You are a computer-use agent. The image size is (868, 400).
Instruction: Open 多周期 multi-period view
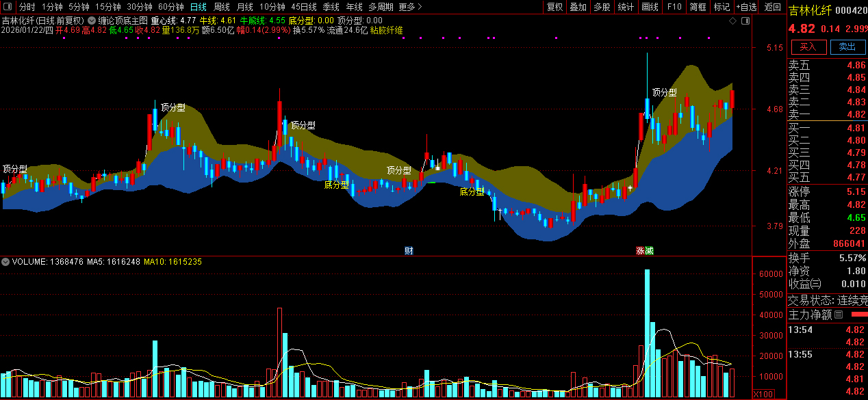[381, 7]
